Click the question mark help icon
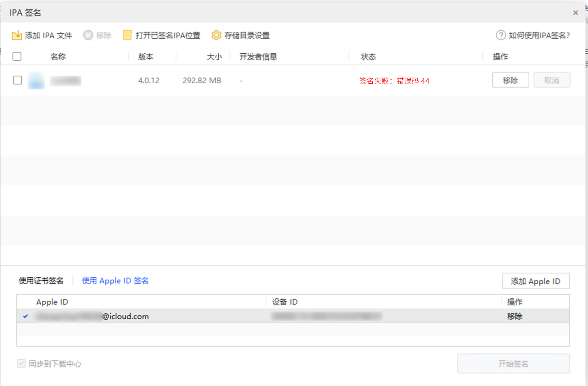Viewport: 588px width, 386px height. pyautogui.click(x=501, y=36)
